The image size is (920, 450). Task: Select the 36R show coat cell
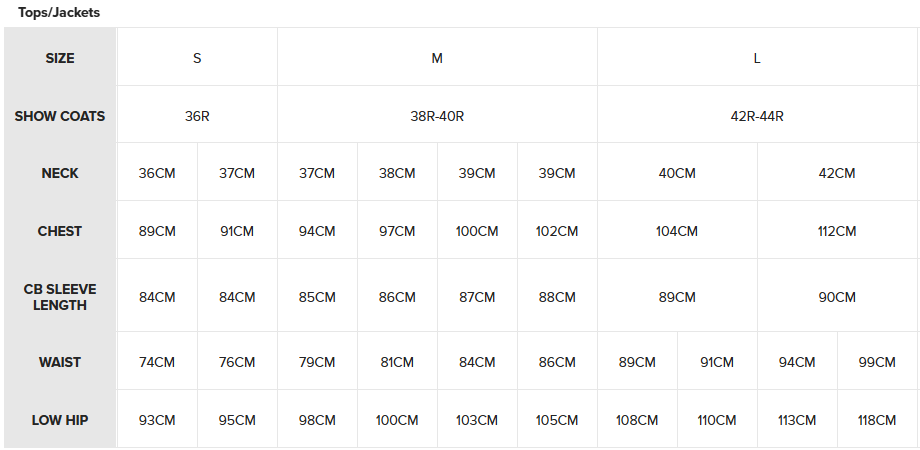[x=197, y=116]
